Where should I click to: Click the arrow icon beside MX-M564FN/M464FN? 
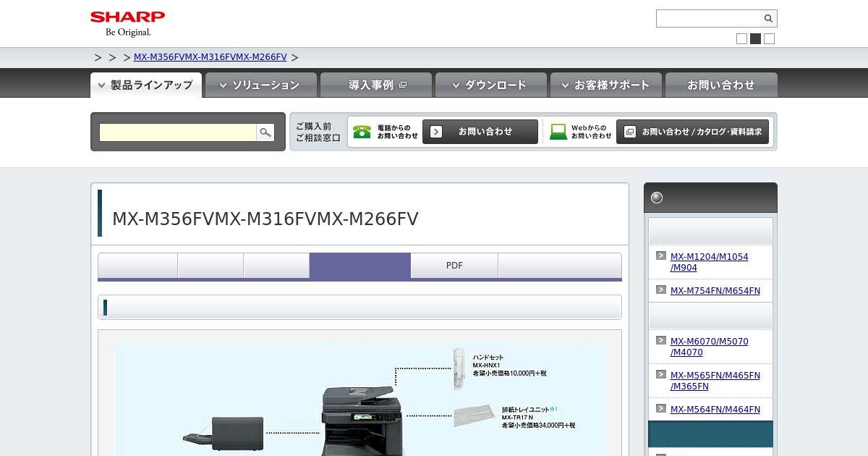coord(660,408)
